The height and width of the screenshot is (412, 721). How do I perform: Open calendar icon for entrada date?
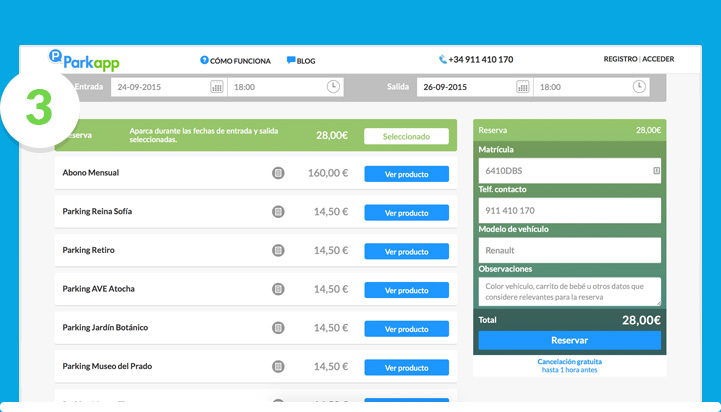[216, 87]
